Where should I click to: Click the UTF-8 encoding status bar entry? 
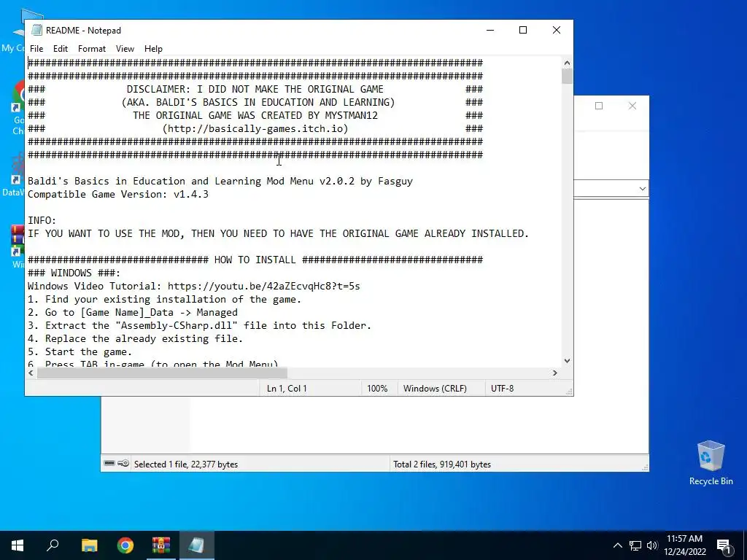pos(502,389)
